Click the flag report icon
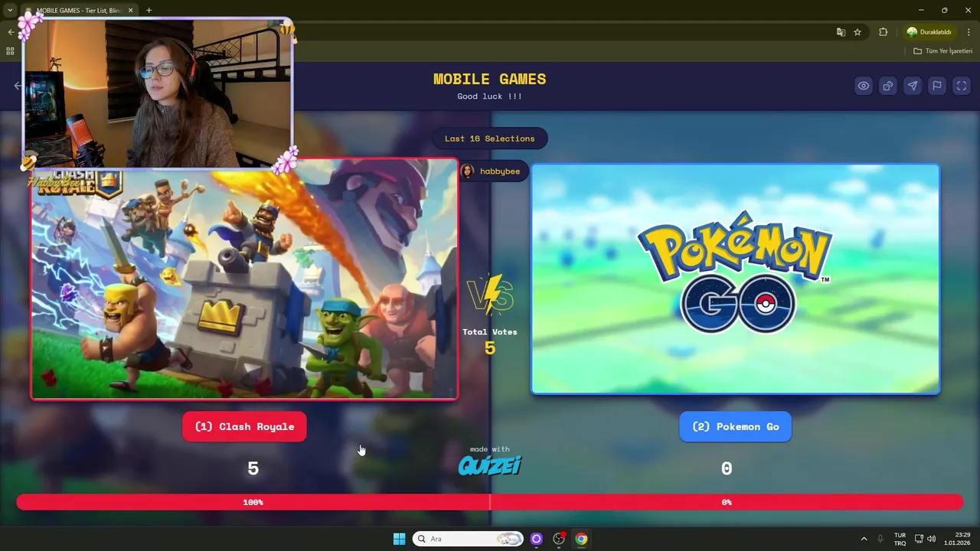980x551 pixels. (936, 86)
